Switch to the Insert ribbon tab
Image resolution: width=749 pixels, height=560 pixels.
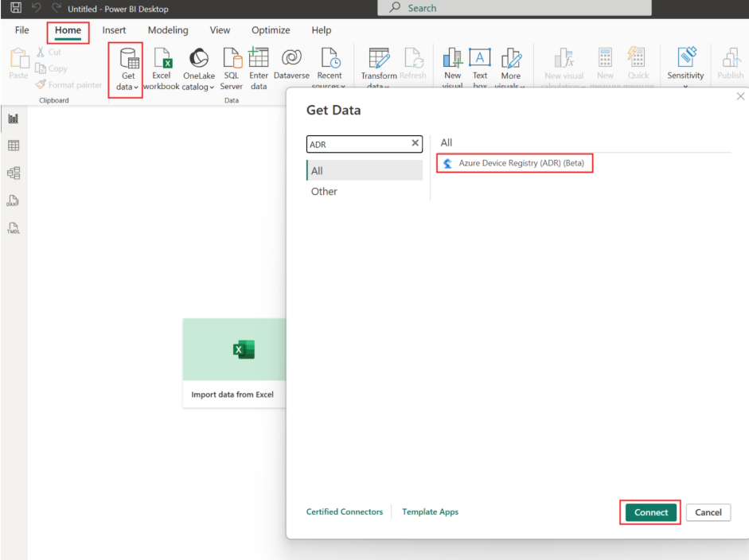(114, 30)
